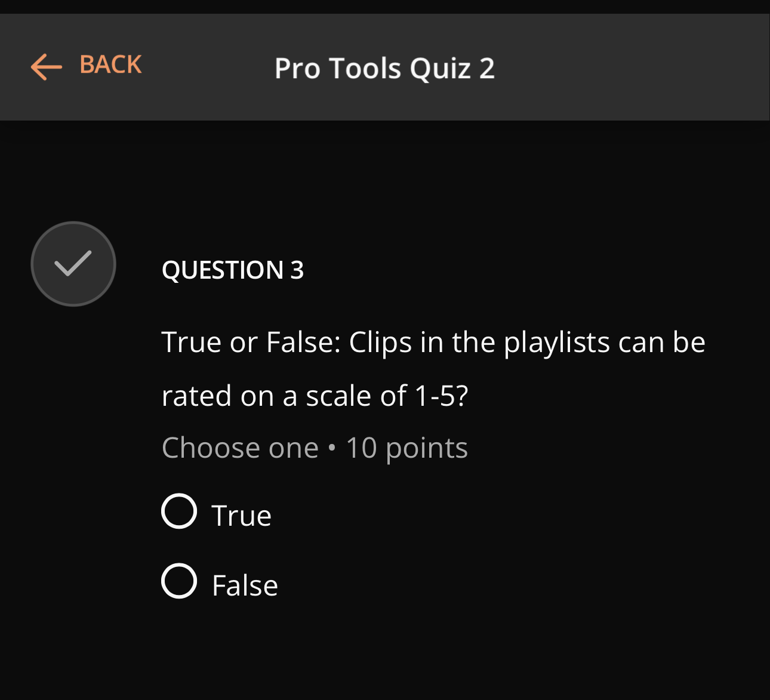Viewport: 770px width, 700px height.
Task: Tap the False option label text
Action: 245,584
